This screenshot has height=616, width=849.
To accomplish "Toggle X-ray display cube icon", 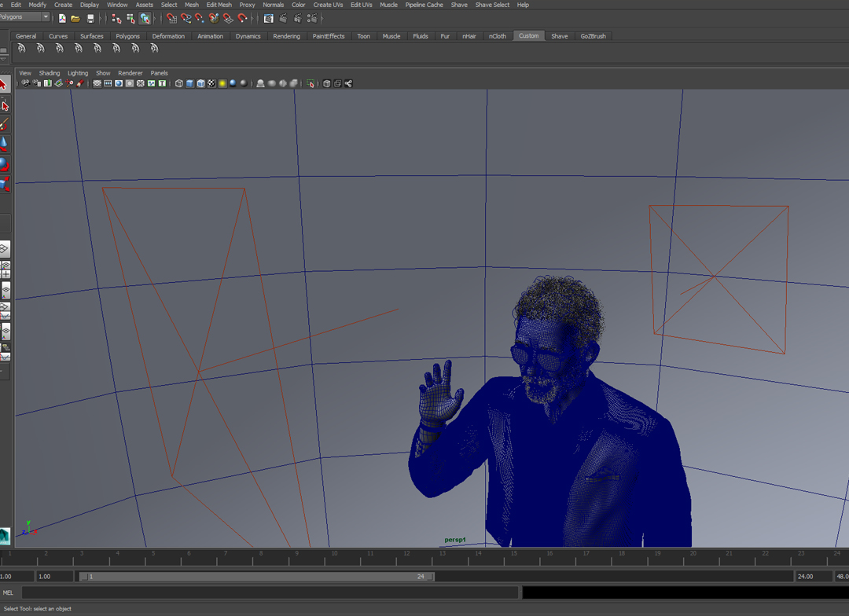I will point(326,83).
